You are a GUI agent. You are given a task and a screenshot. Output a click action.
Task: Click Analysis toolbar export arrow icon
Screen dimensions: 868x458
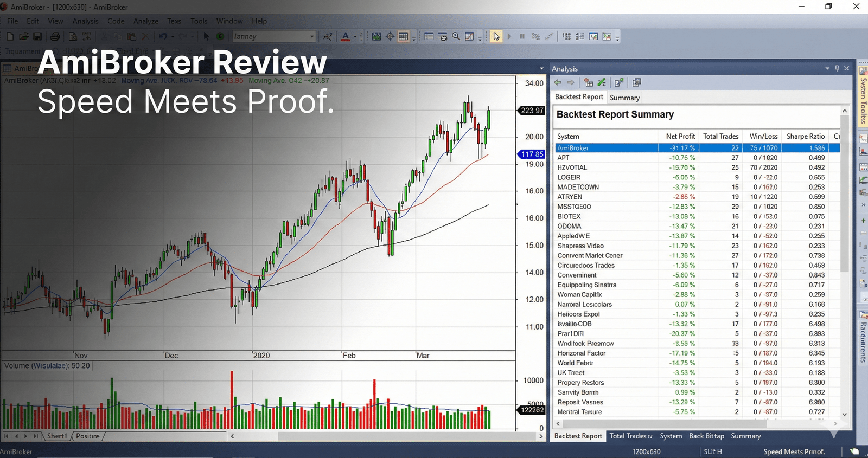(619, 82)
